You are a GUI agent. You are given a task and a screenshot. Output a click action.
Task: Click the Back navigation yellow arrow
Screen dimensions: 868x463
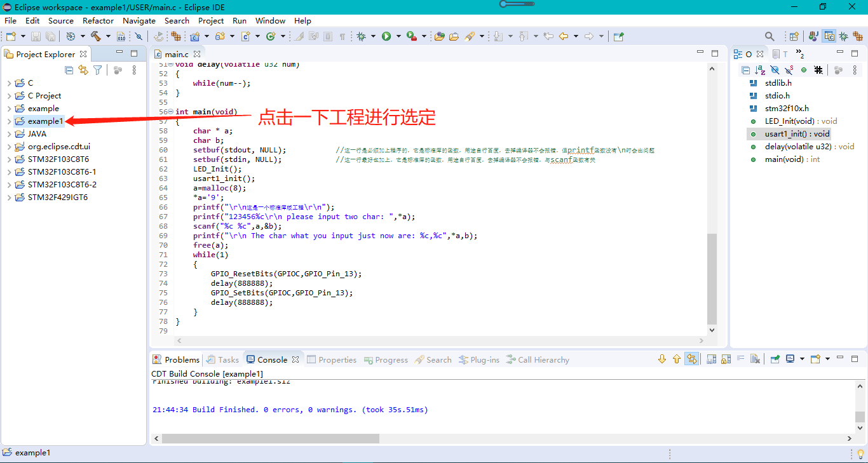coord(563,37)
